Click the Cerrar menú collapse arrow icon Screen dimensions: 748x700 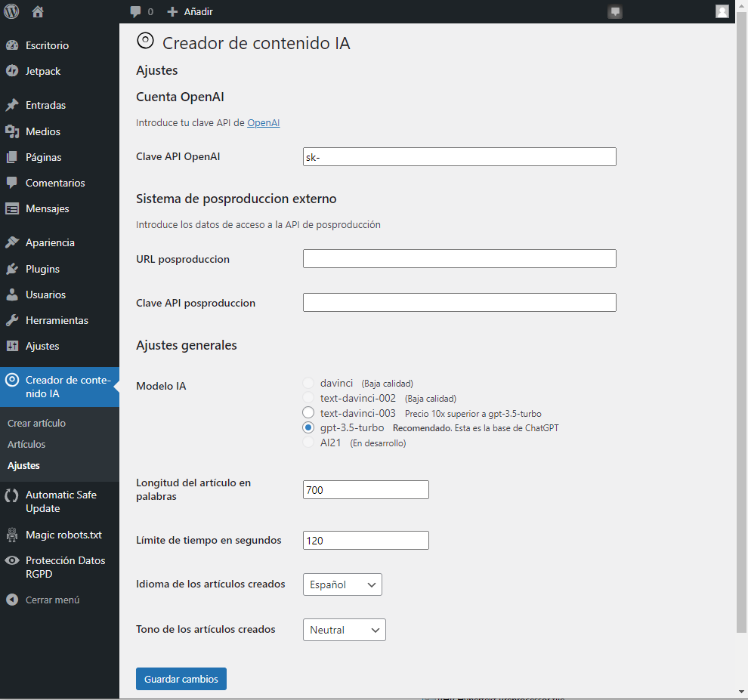12,600
